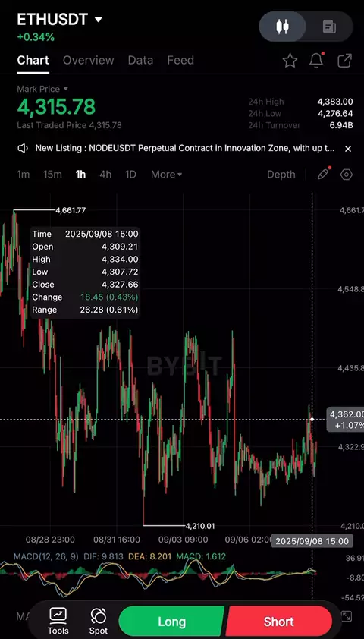This screenshot has height=639, width=364.
Task: Click the 24h High value 4,383.00
Action: pos(335,102)
